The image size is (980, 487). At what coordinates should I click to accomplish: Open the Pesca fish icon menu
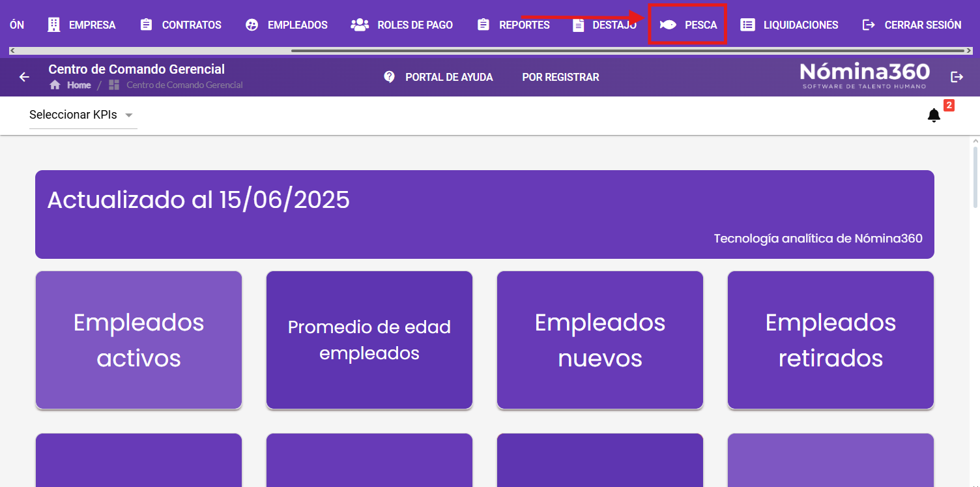668,25
